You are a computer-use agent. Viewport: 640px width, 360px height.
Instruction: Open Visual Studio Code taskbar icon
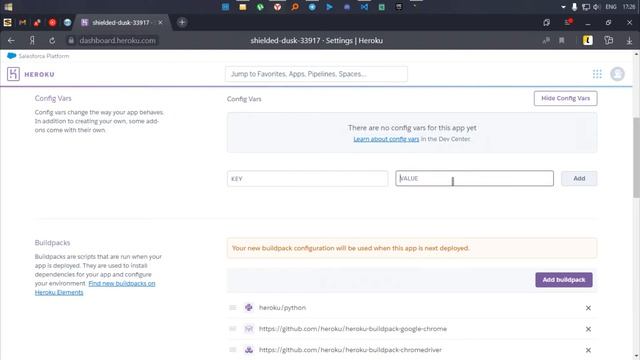364,7
